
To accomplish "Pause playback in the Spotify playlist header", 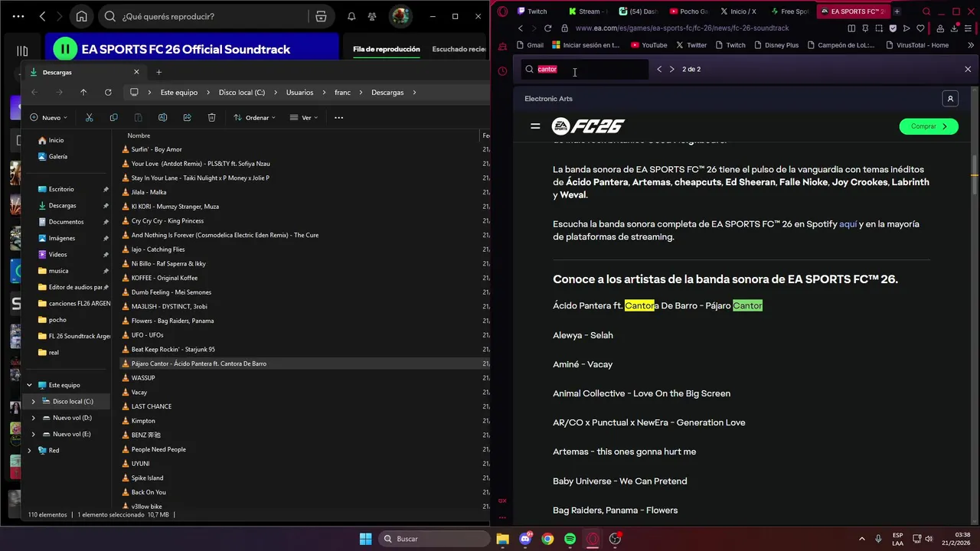I will (x=65, y=49).
